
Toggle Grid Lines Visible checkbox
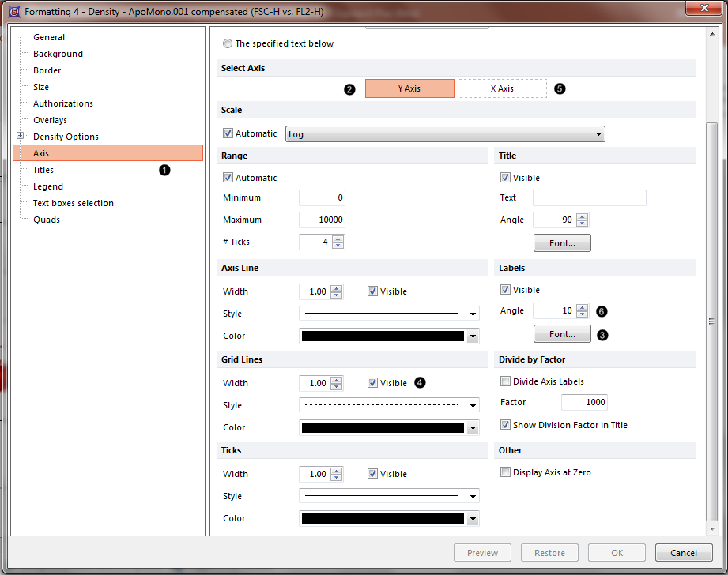coord(373,383)
